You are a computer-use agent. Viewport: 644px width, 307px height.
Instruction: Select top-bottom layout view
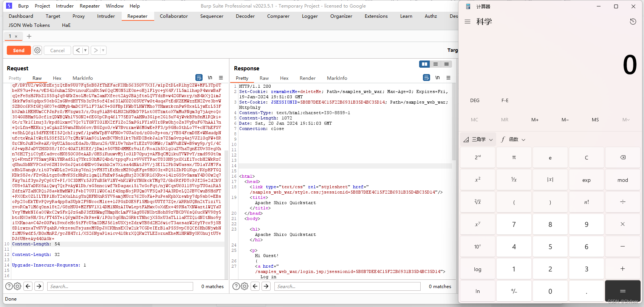tap(435, 64)
